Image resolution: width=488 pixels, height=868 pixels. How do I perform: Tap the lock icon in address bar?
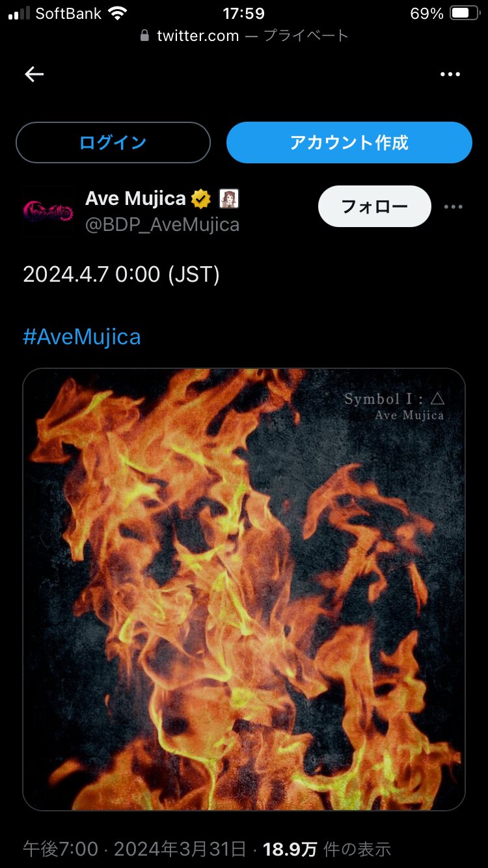(144, 36)
